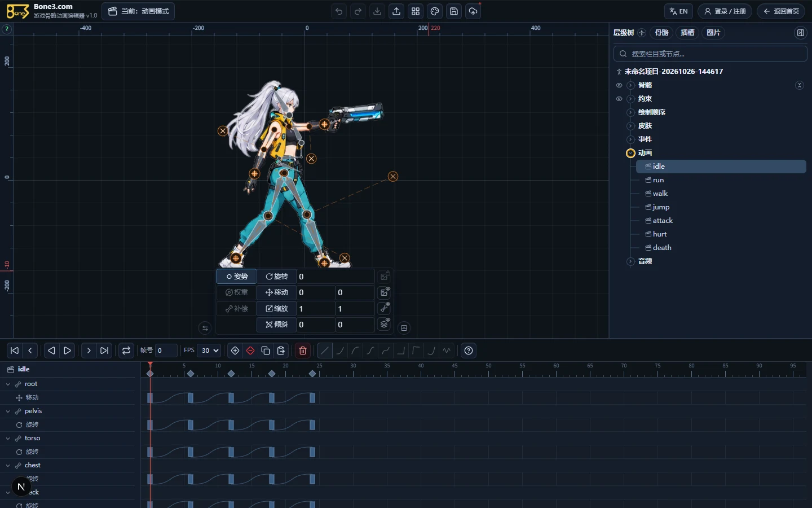Click the 返回首页 return home button

(781, 11)
